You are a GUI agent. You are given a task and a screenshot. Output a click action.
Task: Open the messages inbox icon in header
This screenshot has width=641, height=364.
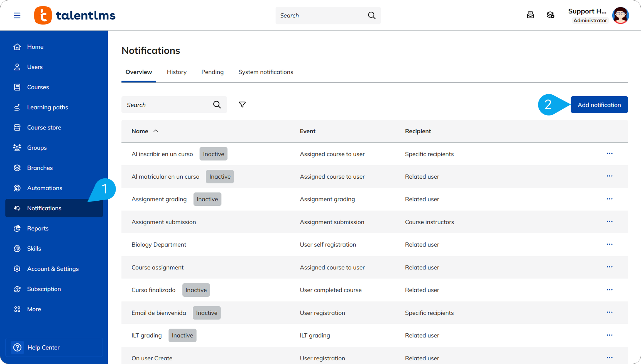pyautogui.click(x=530, y=15)
